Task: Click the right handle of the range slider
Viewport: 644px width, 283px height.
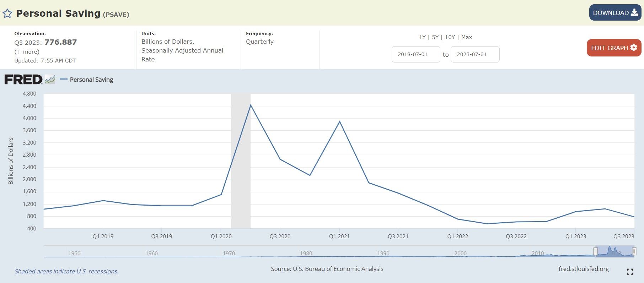Action: point(634,251)
